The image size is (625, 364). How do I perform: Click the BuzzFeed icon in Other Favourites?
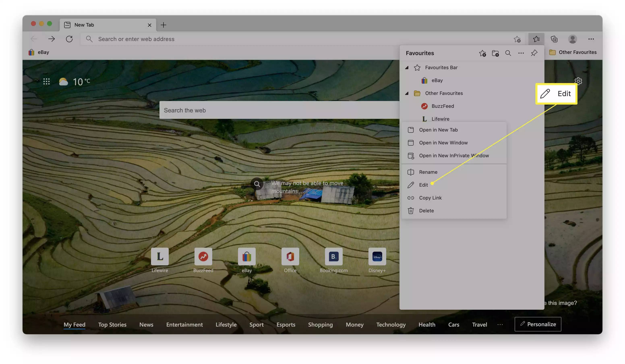tap(424, 106)
